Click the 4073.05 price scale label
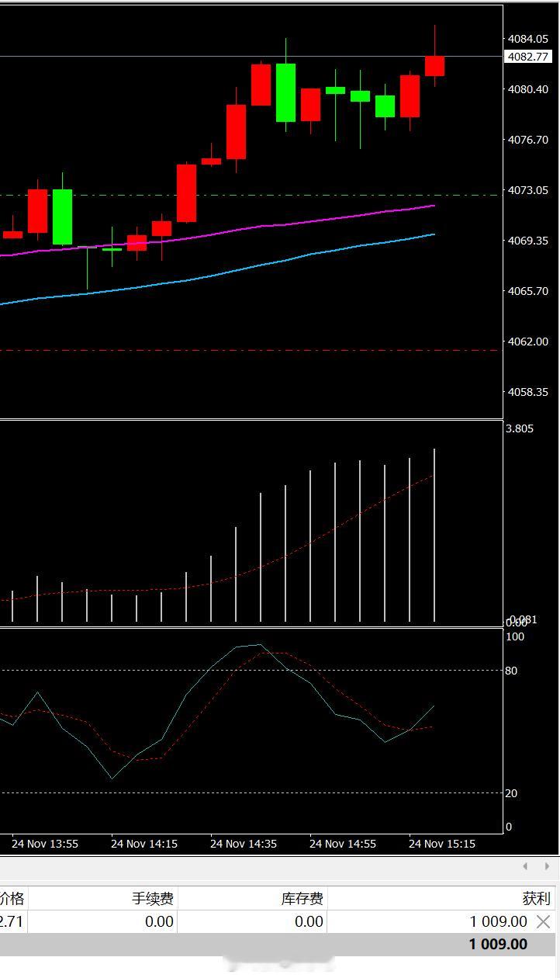 528,190
